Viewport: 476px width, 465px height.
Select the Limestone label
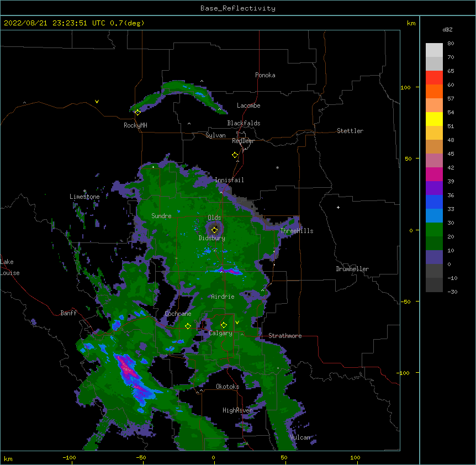click(84, 197)
